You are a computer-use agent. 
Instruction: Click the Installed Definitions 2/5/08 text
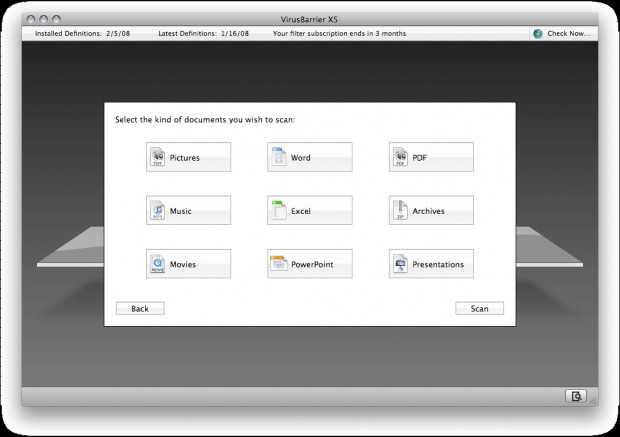(x=82, y=34)
